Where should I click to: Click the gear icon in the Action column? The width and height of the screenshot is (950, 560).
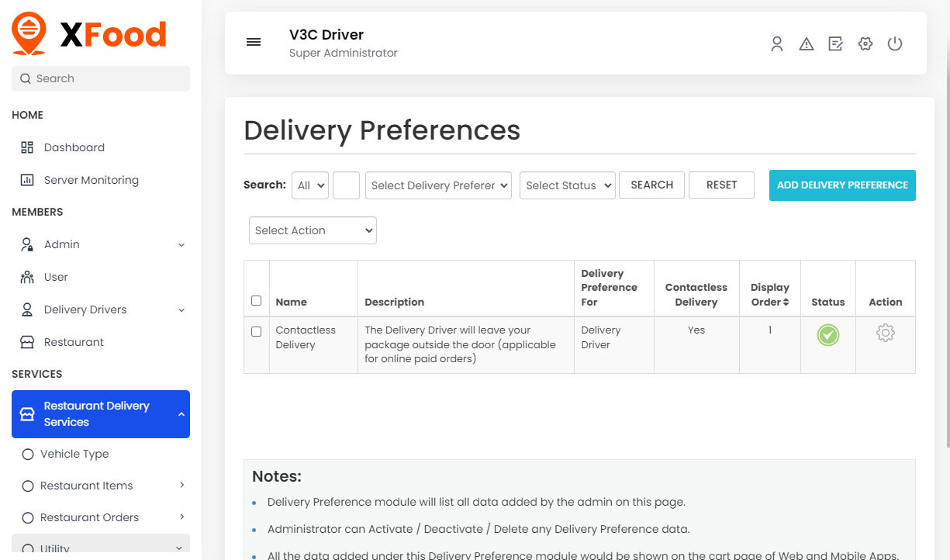click(885, 333)
